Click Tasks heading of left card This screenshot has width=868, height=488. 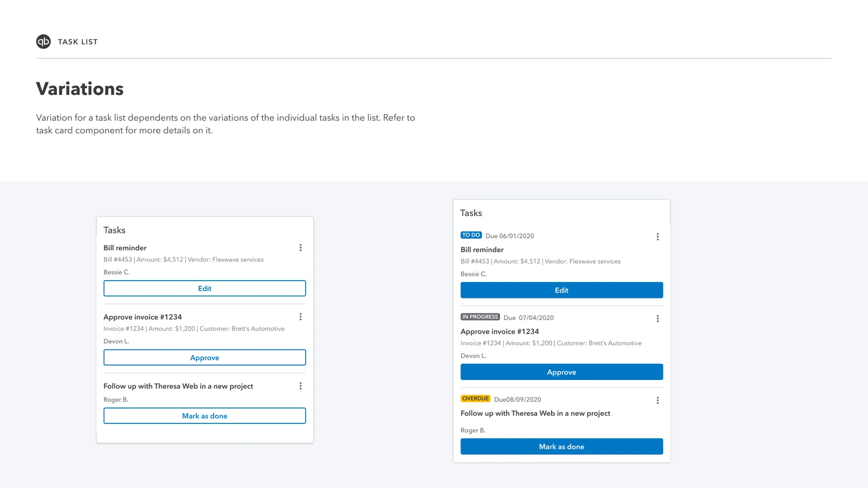pos(114,230)
